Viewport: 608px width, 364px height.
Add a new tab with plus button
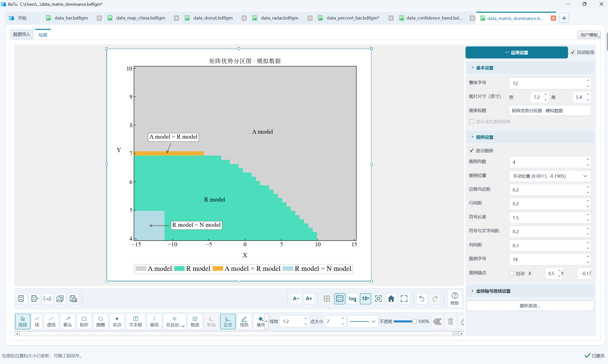(x=564, y=18)
